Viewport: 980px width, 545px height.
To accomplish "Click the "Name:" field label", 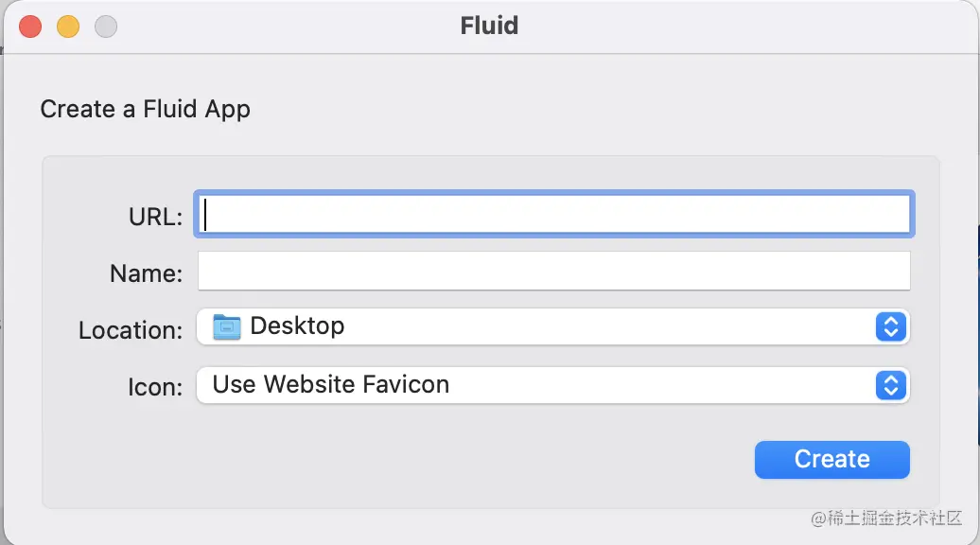I will (146, 273).
